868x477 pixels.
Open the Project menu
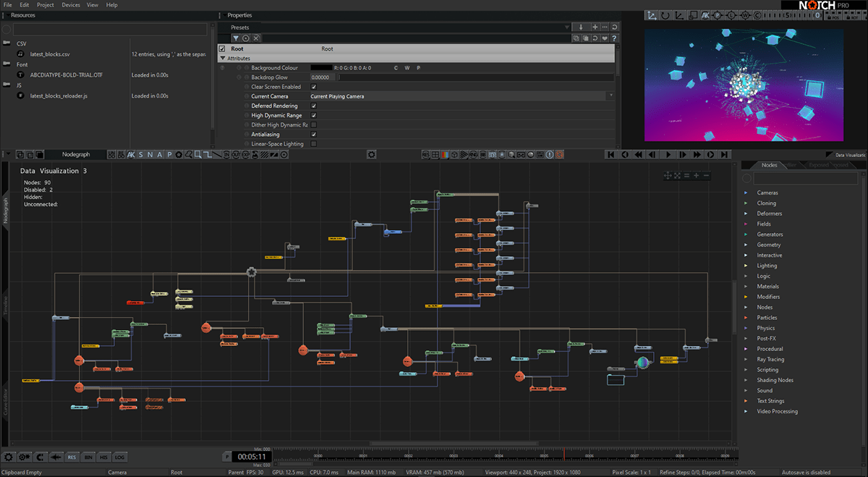[46, 5]
